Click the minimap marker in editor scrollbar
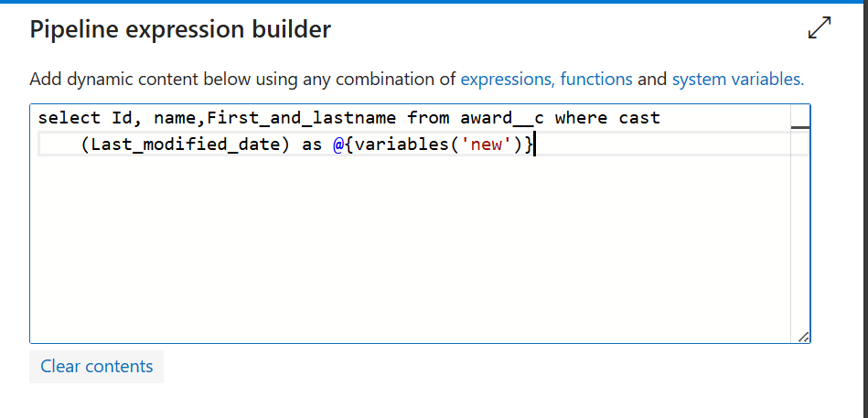The image size is (868, 418). coord(800,127)
